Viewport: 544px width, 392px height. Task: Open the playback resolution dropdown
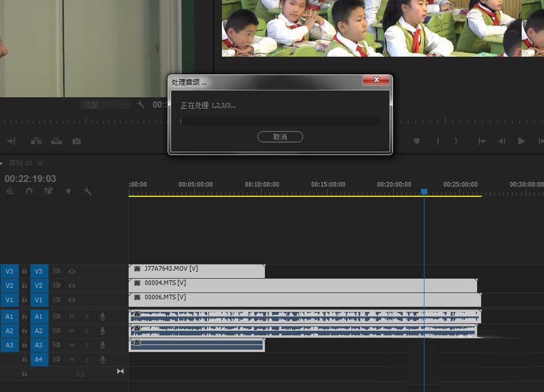(x=105, y=105)
